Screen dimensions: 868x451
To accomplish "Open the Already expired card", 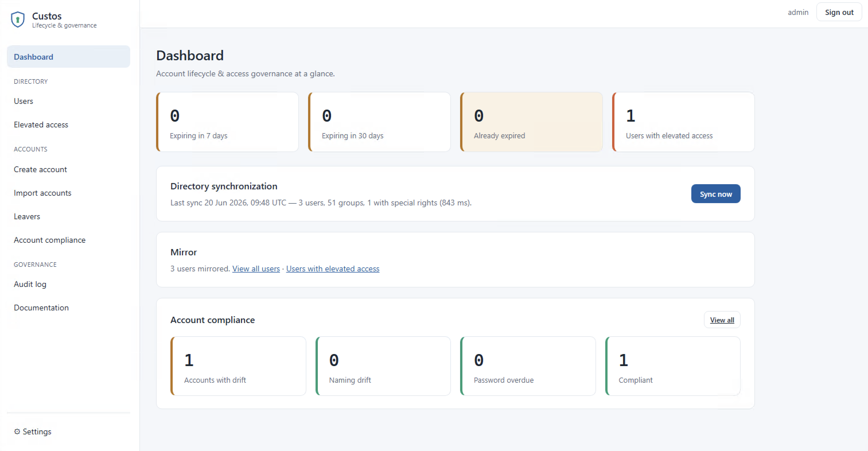I will [531, 122].
